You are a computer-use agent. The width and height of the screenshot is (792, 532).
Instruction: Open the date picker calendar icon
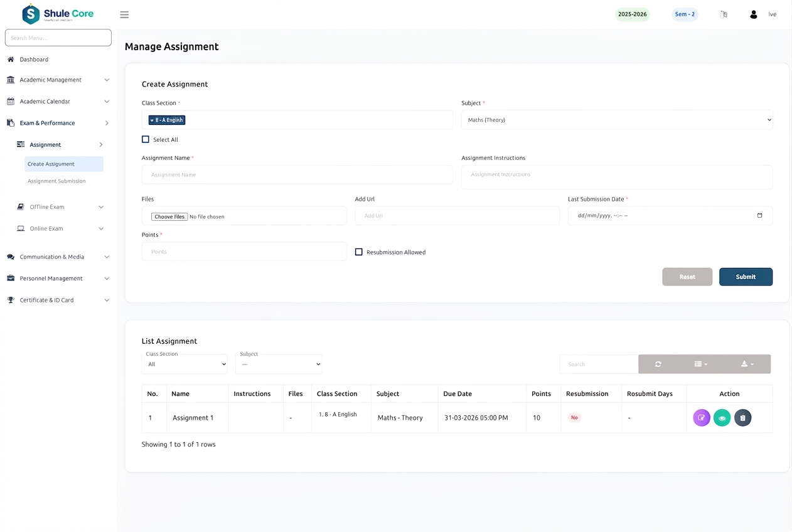click(x=760, y=216)
